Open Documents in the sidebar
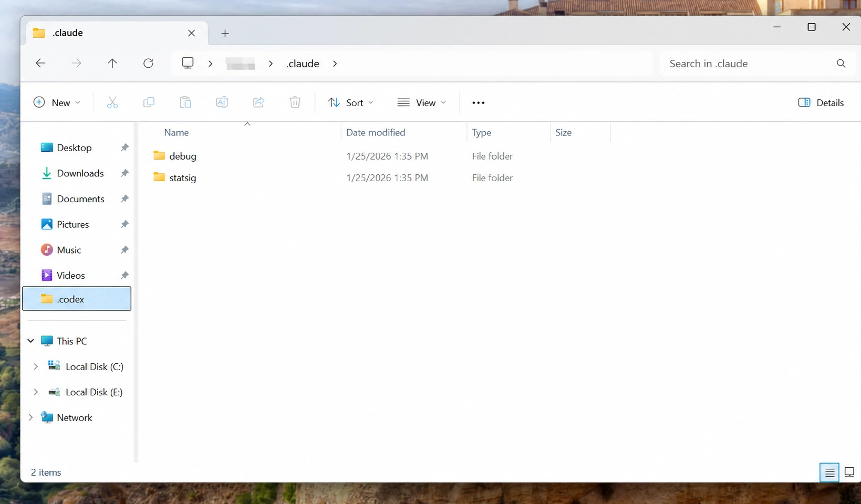Image resolution: width=861 pixels, height=504 pixels. pyautogui.click(x=80, y=198)
